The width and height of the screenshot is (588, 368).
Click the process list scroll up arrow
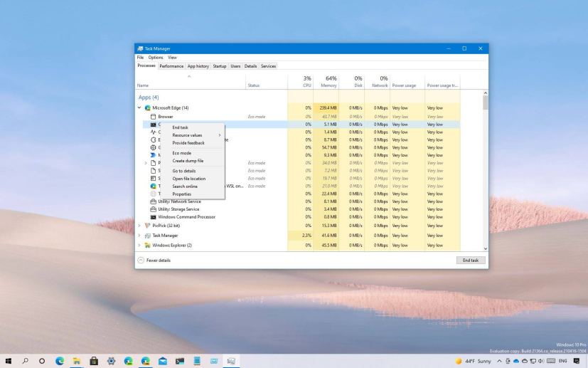[x=485, y=93]
